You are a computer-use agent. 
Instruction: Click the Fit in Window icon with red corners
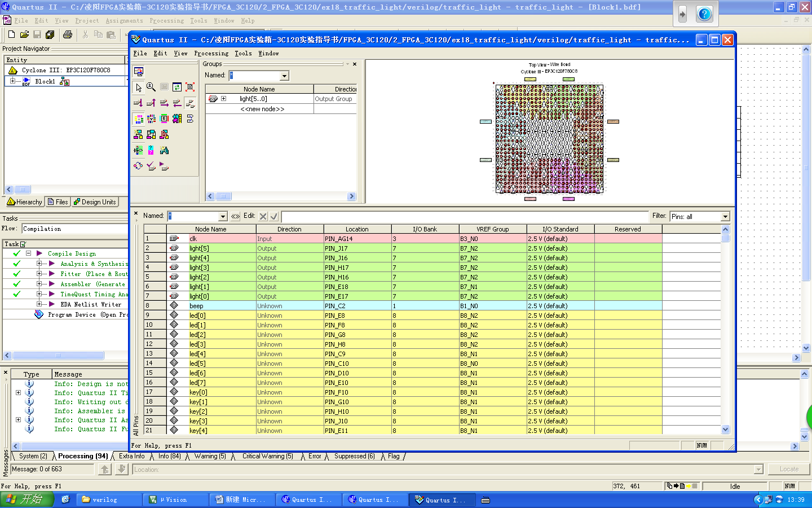[x=190, y=87]
